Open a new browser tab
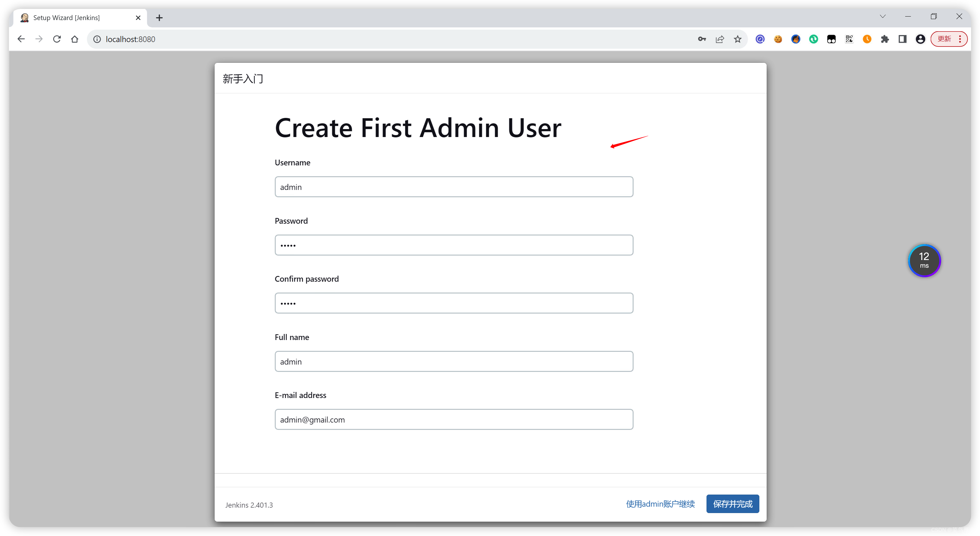Image resolution: width=980 pixels, height=536 pixels. (x=160, y=18)
